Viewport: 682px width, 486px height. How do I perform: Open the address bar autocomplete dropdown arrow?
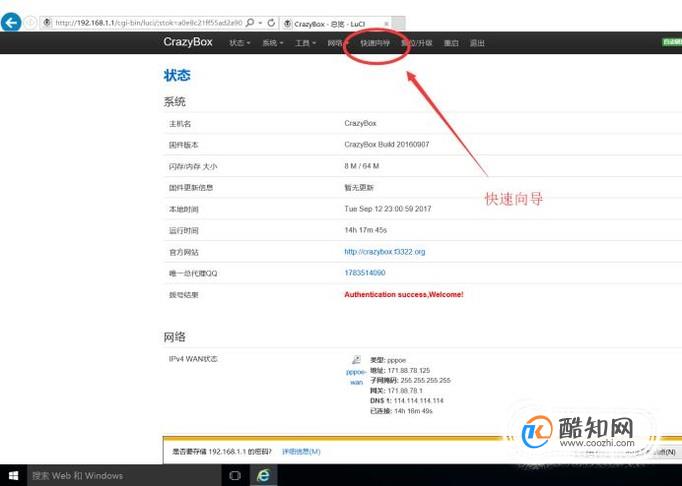pos(260,22)
